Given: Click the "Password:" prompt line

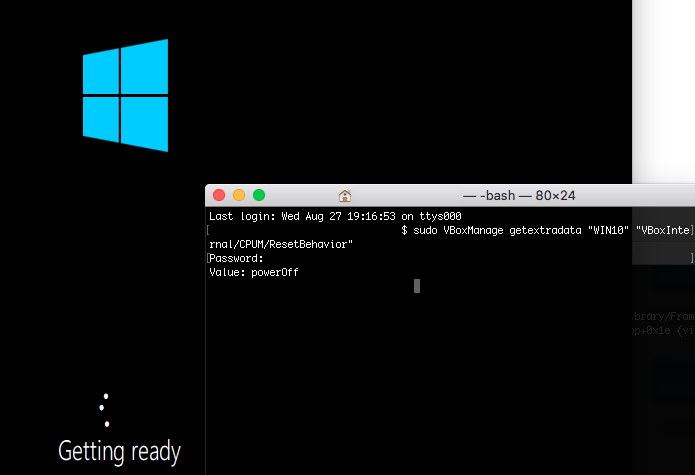Looking at the screenshot, I should 236,258.
